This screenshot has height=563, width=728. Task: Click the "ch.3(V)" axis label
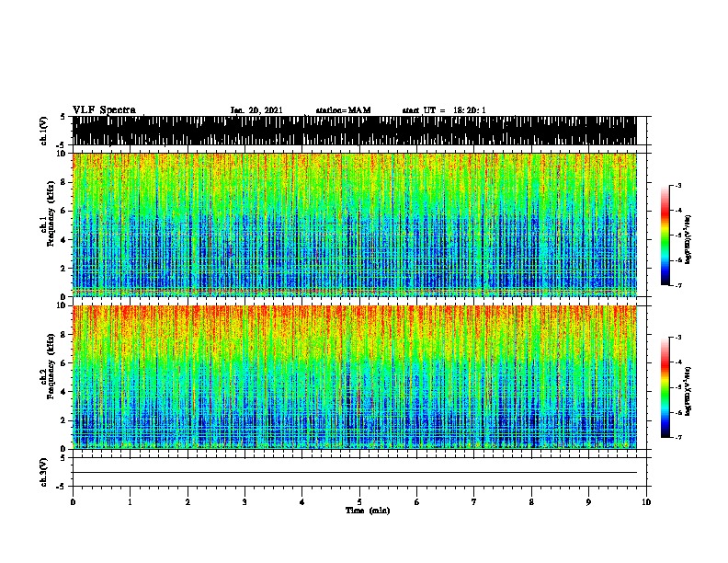pyautogui.click(x=44, y=473)
